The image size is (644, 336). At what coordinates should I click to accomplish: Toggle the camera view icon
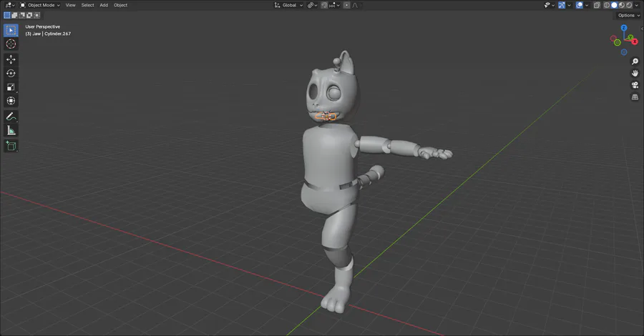coord(635,85)
